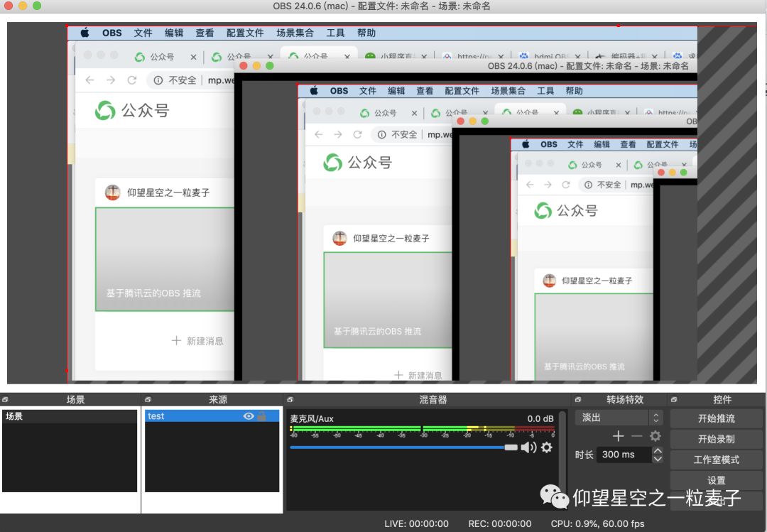Screen dimensions: 767x532
Task: Click the 麦克风/Aux mixer label
Action: click(x=312, y=418)
